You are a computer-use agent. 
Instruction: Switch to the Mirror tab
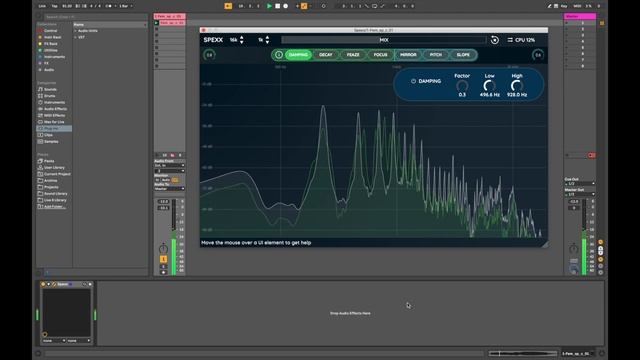point(408,55)
